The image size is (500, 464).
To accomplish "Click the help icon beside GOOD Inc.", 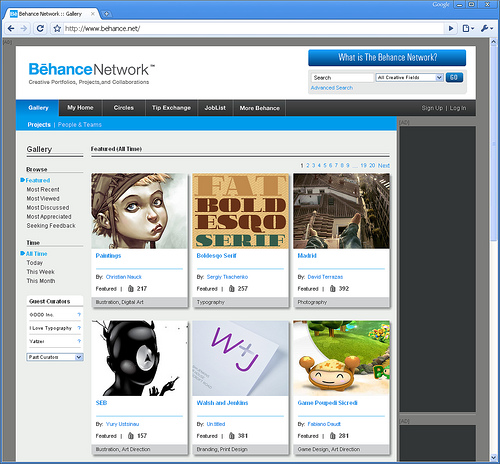I will click(79, 314).
